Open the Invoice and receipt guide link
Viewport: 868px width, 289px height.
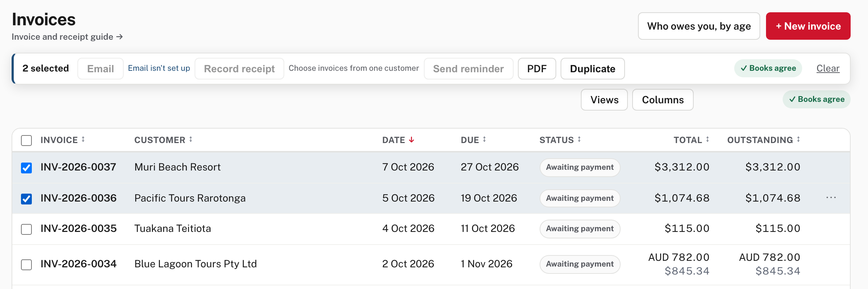(67, 37)
